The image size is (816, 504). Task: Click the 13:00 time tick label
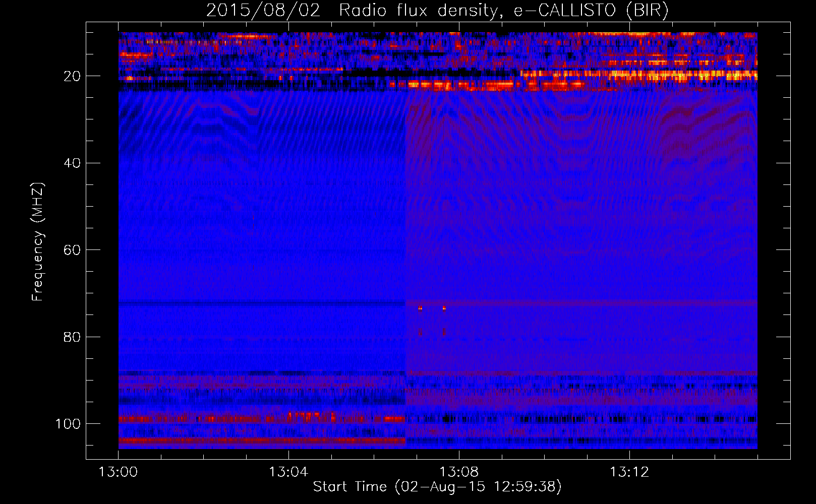[119, 472]
